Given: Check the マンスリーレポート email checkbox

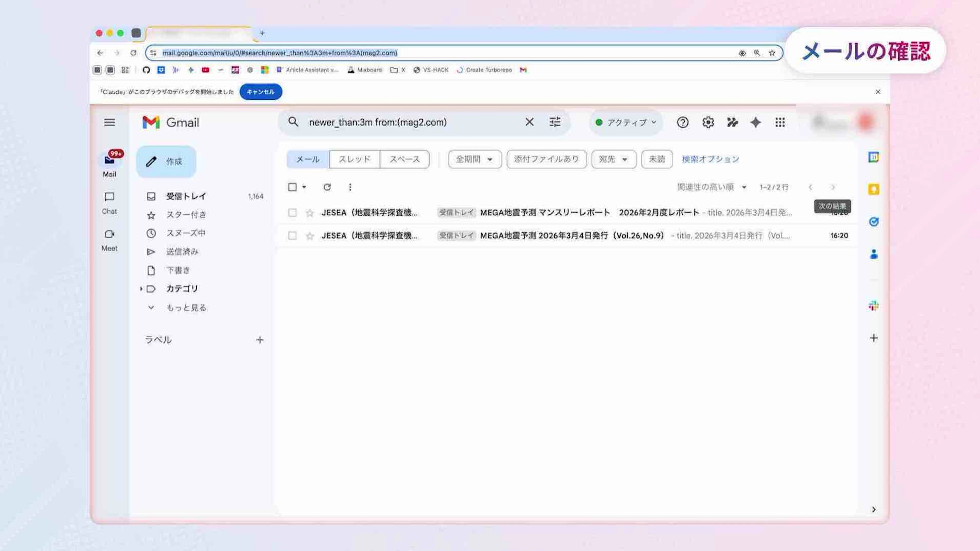Looking at the screenshot, I should [292, 213].
